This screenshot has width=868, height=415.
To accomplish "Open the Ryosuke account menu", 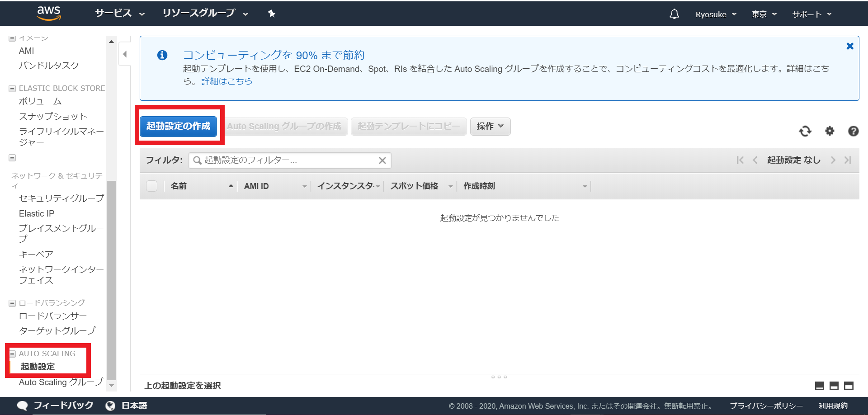I will (x=716, y=14).
